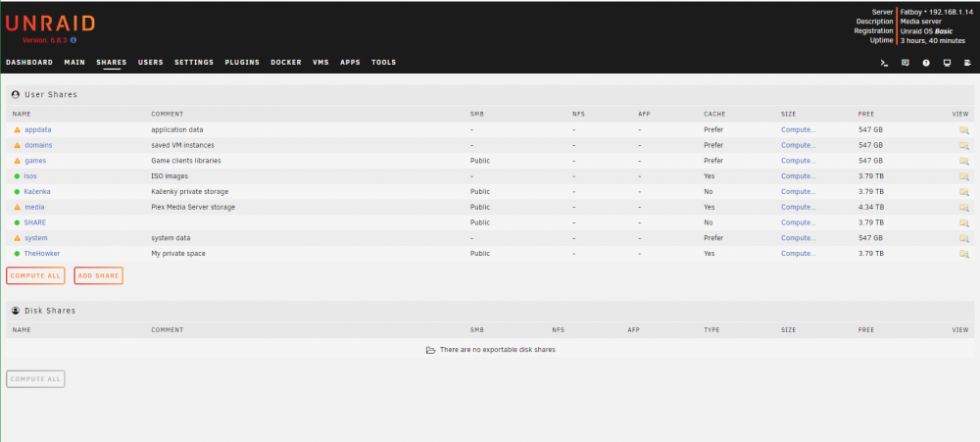Click the warning triangle beside system
This screenshot has width=980, height=442.
point(18,238)
